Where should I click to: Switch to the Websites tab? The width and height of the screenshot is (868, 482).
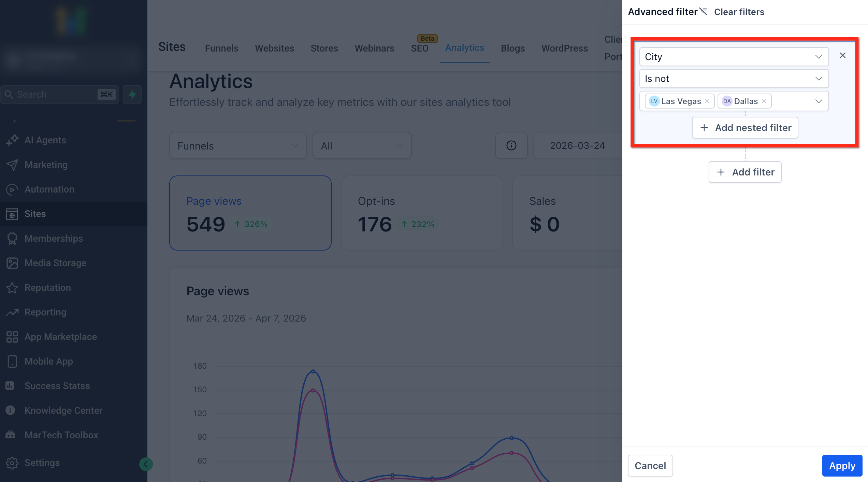point(274,48)
